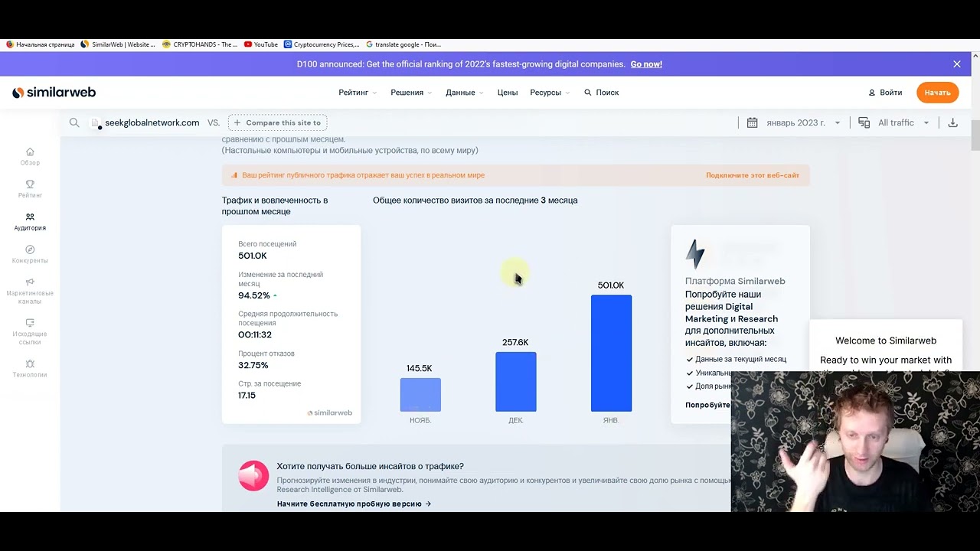980x551 pixels.
Task: Click the January 501.0K bar
Action: tap(611, 354)
